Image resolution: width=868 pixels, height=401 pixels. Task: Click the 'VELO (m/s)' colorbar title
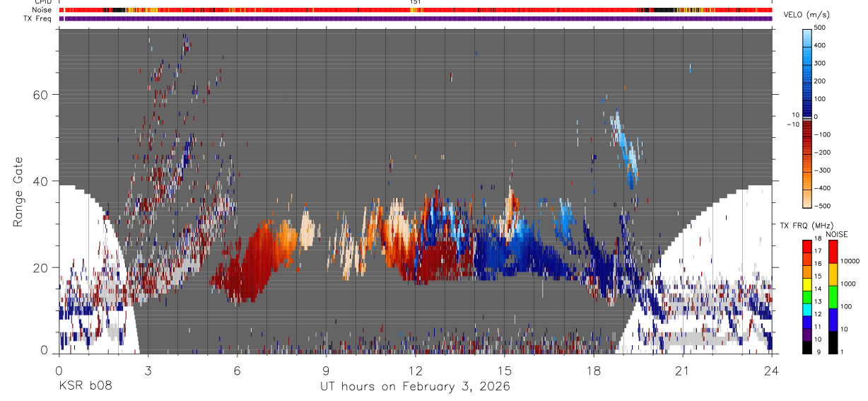coord(807,16)
